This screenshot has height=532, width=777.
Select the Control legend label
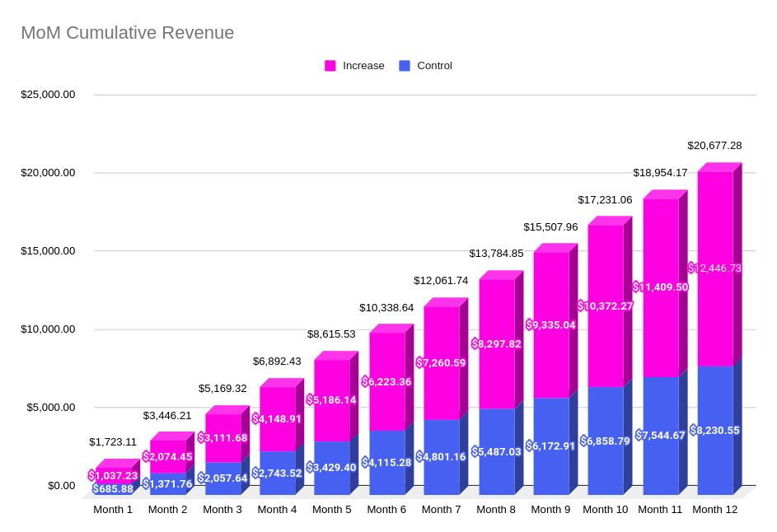(434, 66)
